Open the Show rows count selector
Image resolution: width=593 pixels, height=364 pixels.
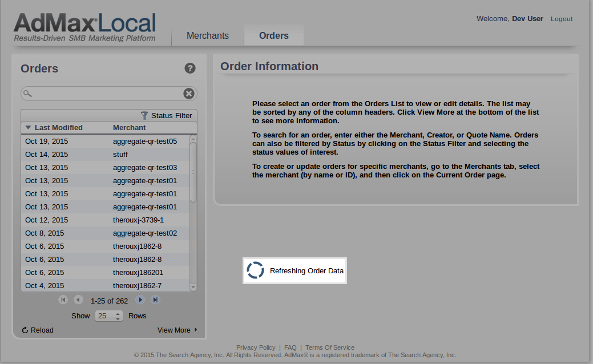point(109,316)
